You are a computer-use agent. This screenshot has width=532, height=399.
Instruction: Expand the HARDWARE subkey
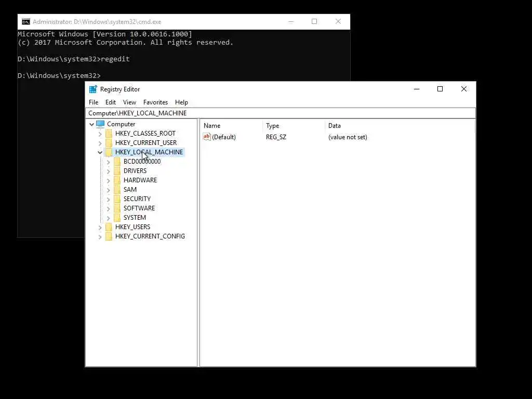[108, 180]
